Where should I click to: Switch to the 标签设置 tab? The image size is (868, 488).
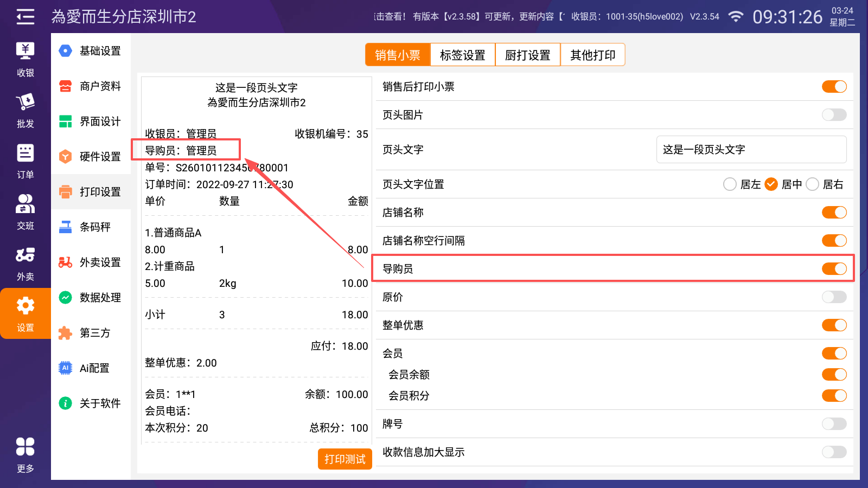463,55
